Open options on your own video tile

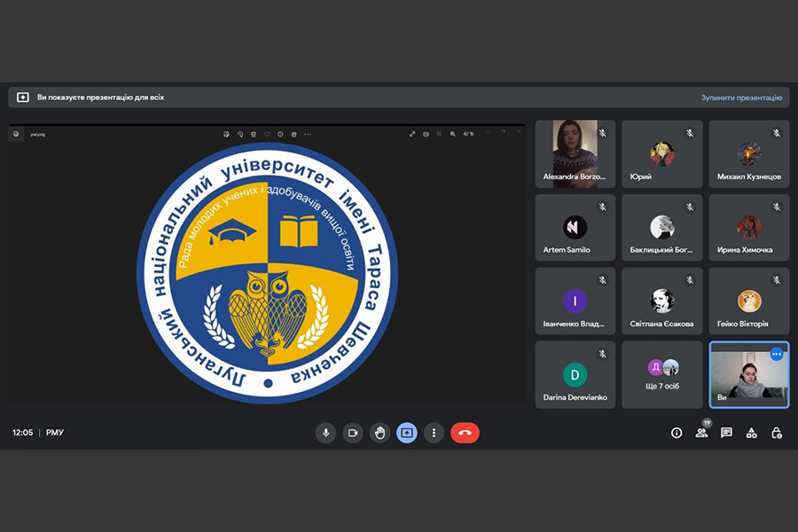click(x=777, y=354)
